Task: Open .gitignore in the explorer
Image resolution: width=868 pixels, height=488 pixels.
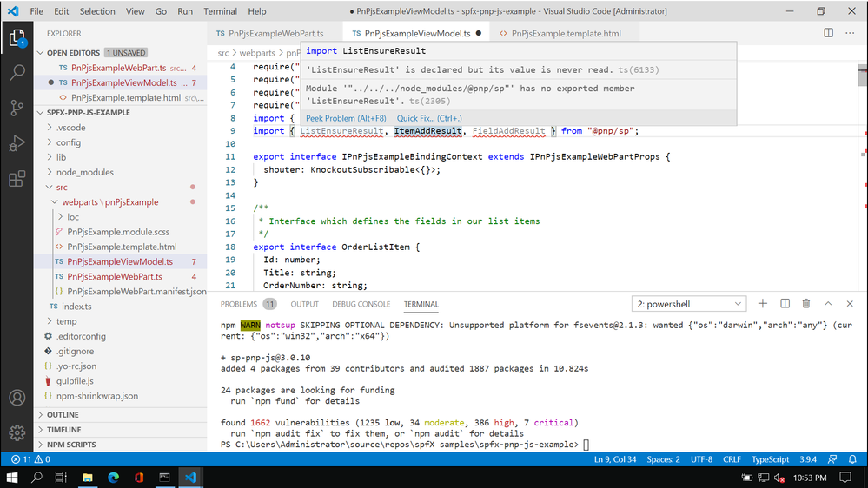Action: [x=75, y=351]
